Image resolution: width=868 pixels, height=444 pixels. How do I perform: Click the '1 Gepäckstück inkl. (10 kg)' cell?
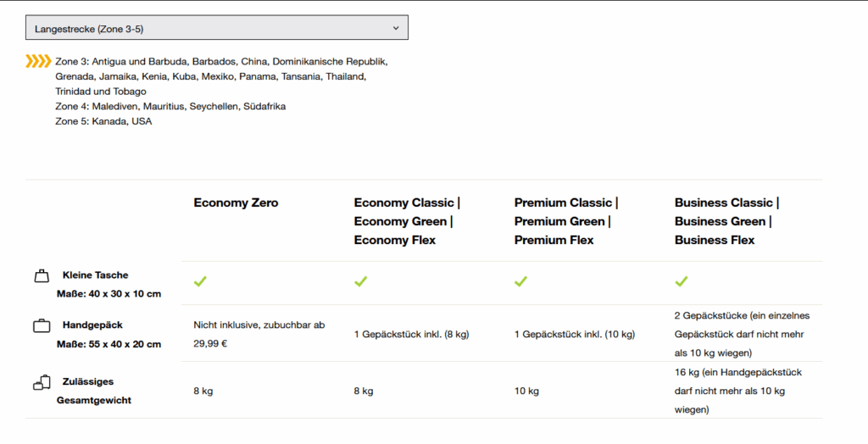pyautogui.click(x=574, y=334)
